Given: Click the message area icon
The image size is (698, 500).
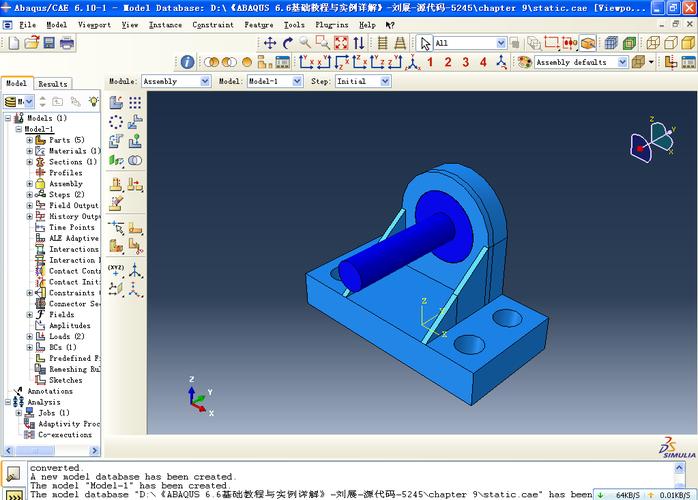Looking at the screenshot, I should coord(13,473).
